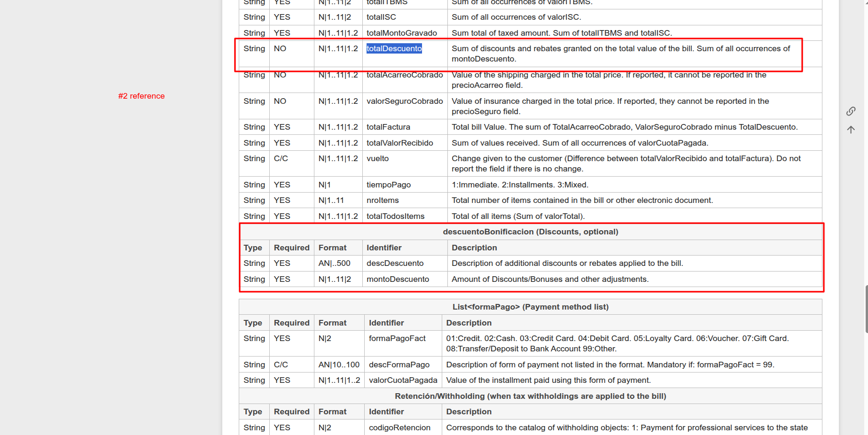Click the tiempoPago identifier text
The height and width of the screenshot is (435, 868).
[x=388, y=185]
